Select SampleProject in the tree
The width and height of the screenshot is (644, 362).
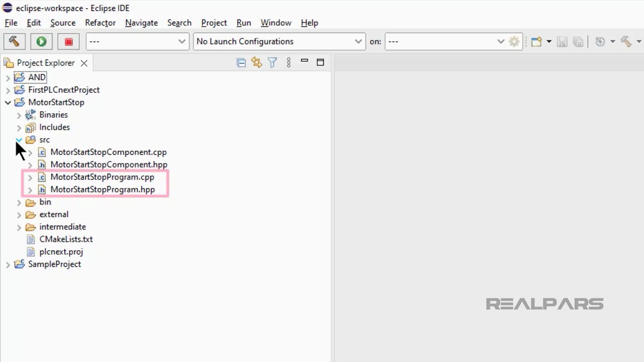(54, 264)
